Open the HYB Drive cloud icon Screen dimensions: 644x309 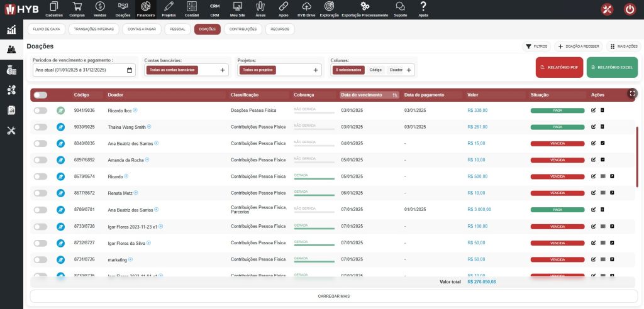tap(306, 8)
